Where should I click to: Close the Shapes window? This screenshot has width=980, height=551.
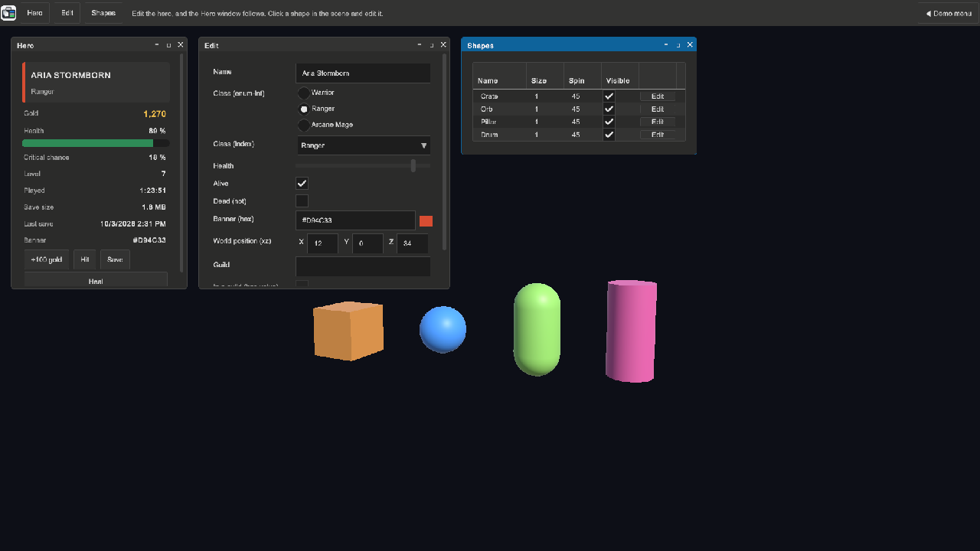(690, 45)
